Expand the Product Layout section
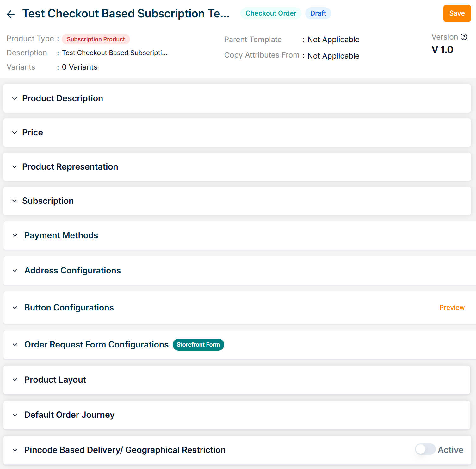 point(55,380)
